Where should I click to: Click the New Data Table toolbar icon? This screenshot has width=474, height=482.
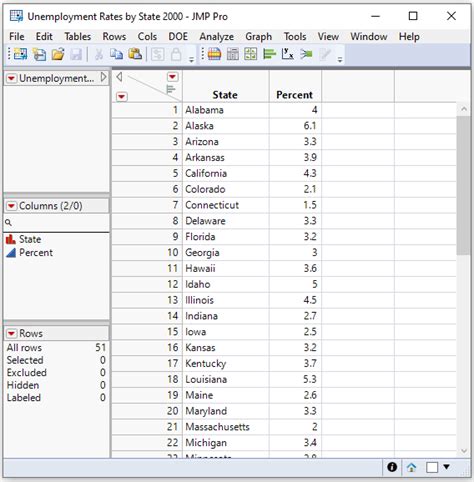coord(20,54)
